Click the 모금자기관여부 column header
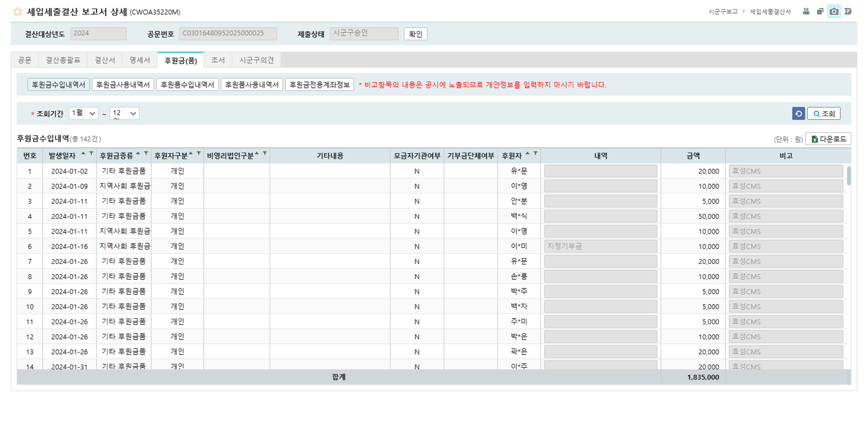 (417, 156)
